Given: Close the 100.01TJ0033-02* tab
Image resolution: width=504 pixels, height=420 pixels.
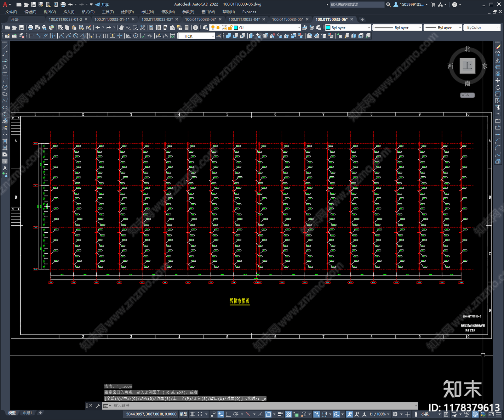Looking at the screenshot, I should point(177,19).
